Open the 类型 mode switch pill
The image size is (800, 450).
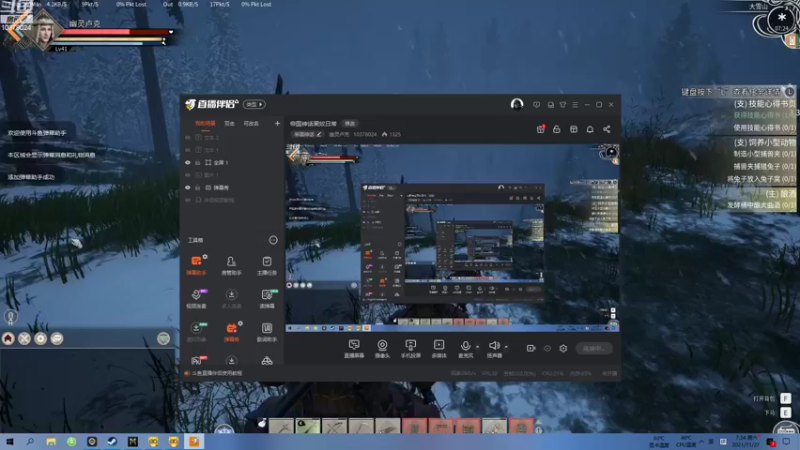pyautogui.click(x=254, y=105)
